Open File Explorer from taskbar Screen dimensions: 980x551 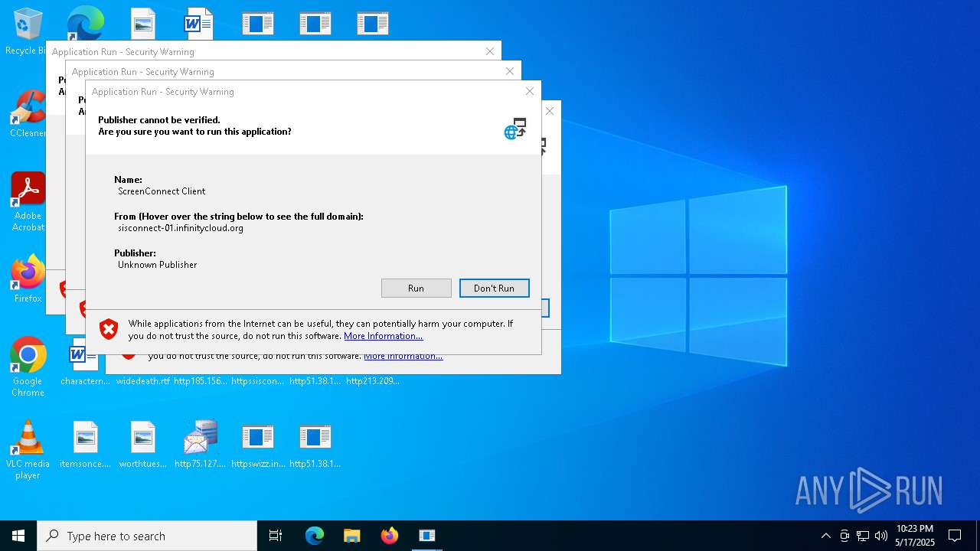pyautogui.click(x=351, y=536)
